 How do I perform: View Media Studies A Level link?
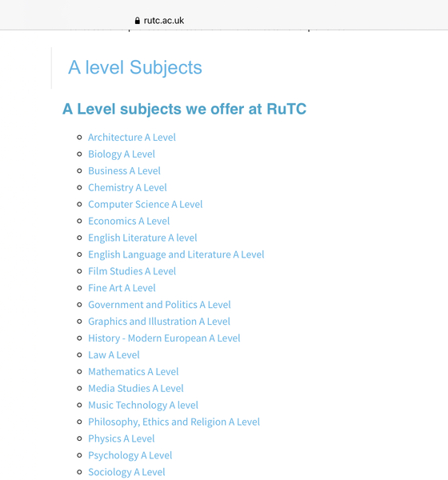point(136,389)
